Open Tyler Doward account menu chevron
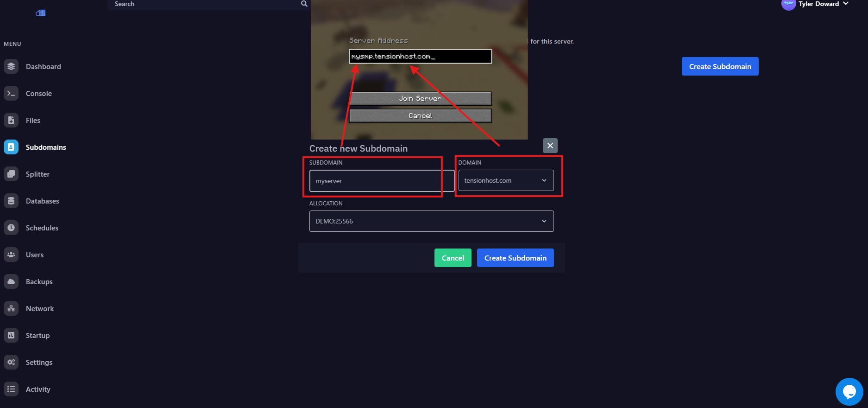 pos(846,3)
